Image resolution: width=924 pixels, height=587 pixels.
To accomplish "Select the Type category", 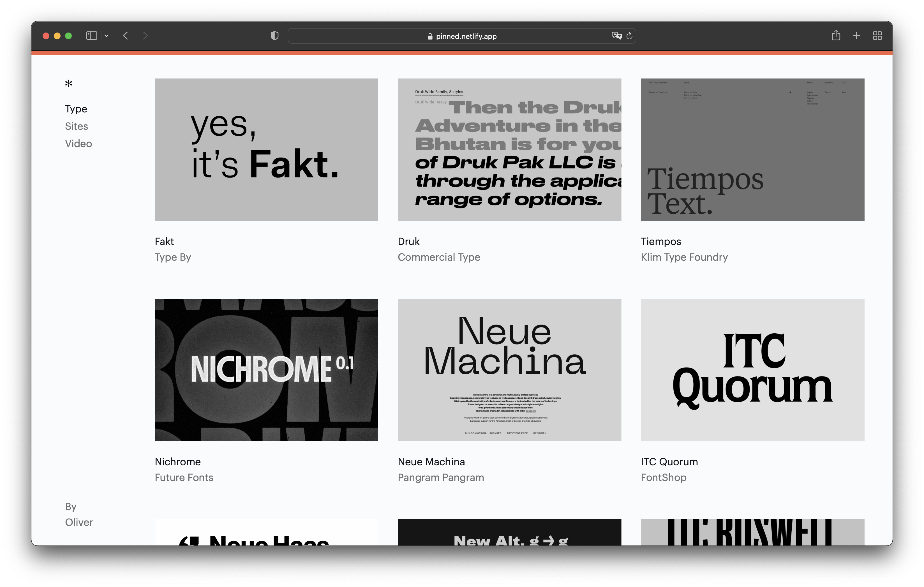I will [76, 109].
